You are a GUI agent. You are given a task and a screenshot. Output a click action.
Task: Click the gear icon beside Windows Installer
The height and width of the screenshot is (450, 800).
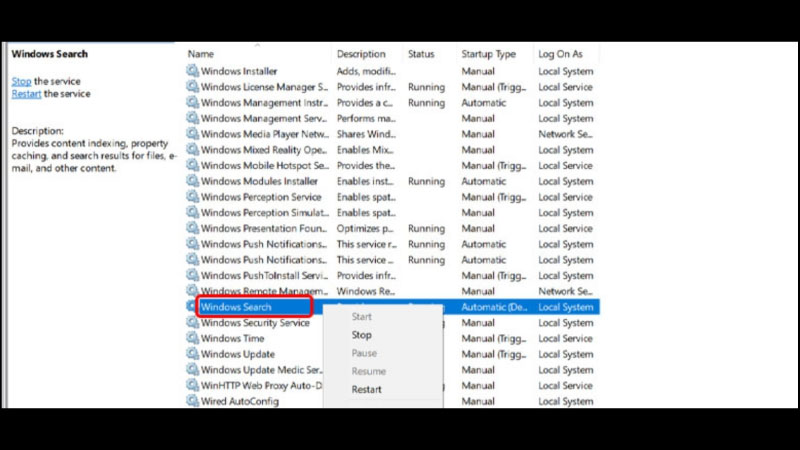[x=193, y=71]
